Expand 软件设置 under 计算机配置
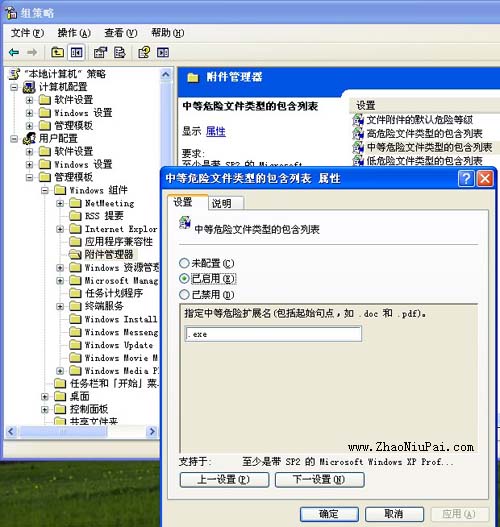This screenshot has height=527, width=500. tap(29, 100)
